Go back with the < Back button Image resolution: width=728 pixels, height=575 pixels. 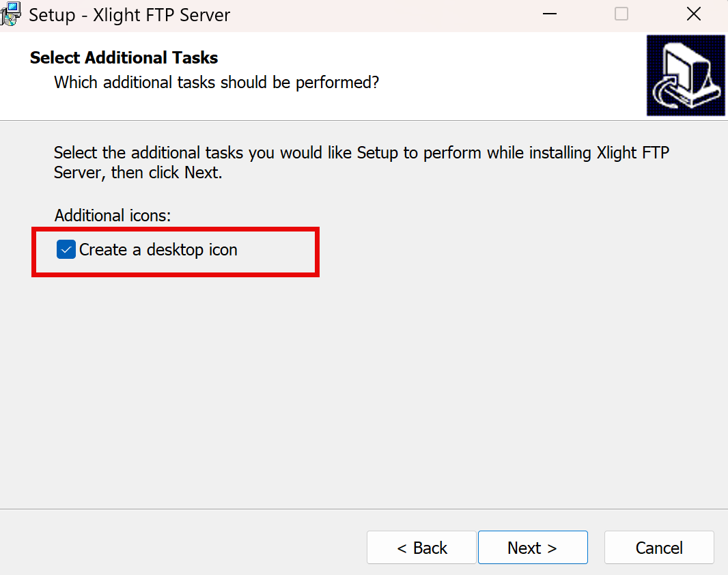[421, 548]
